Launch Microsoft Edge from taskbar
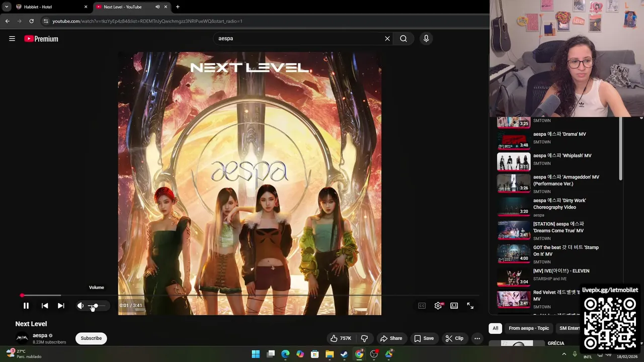 click(285, 354)
